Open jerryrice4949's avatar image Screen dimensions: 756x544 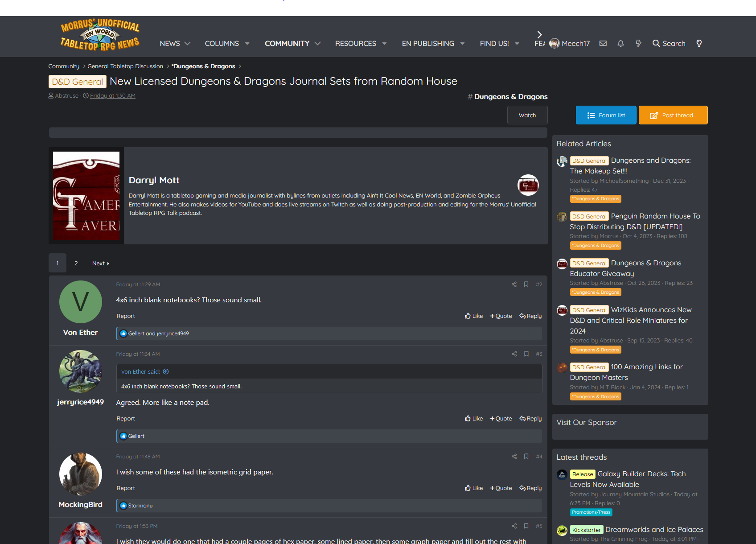pos(81,371)
